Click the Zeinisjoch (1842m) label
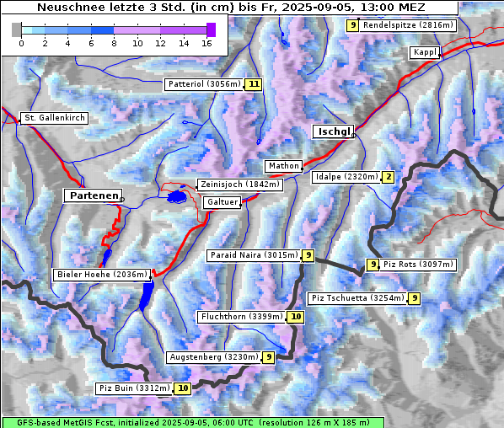The height and width of the screenshot is (428, 504). [x=240, y=185]
